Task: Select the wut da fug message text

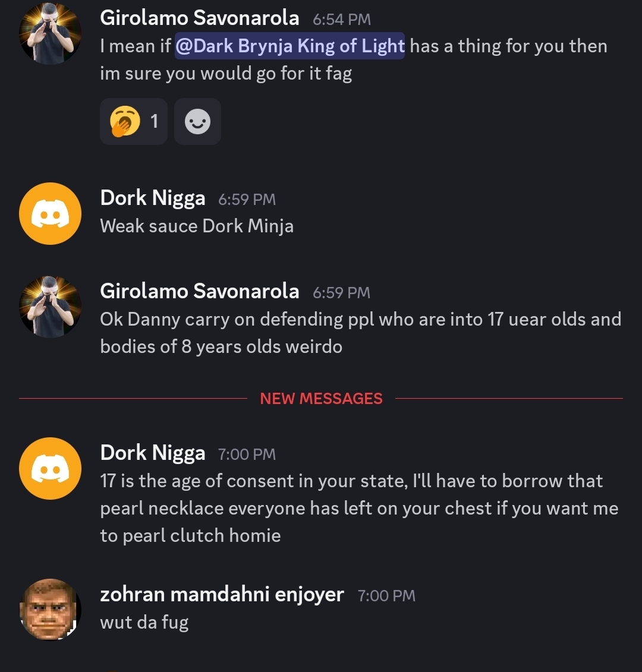Action: (144, 622)
